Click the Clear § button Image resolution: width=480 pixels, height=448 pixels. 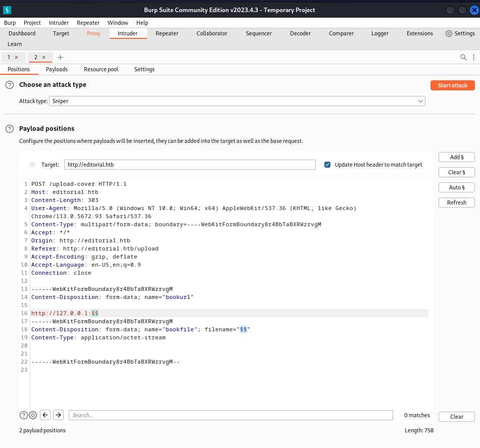(457, 172)
